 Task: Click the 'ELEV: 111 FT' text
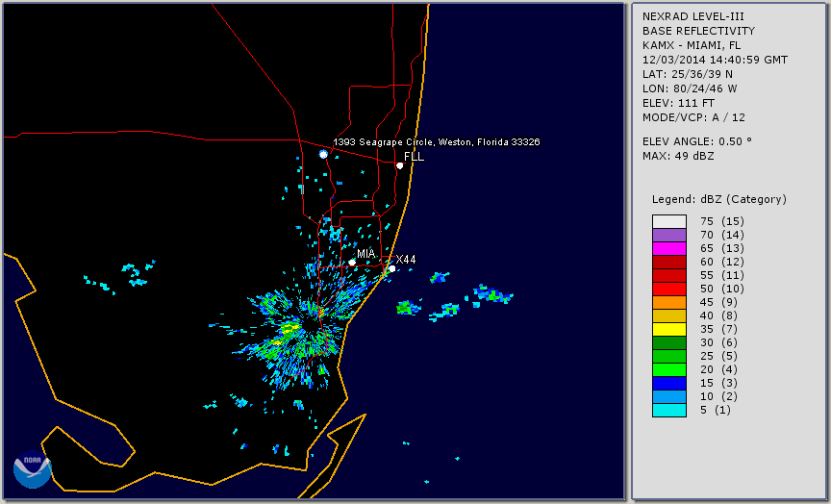click(678, 103)
